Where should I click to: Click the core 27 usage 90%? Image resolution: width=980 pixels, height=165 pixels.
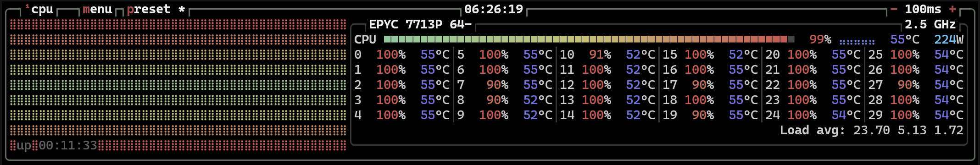[908, 85]
